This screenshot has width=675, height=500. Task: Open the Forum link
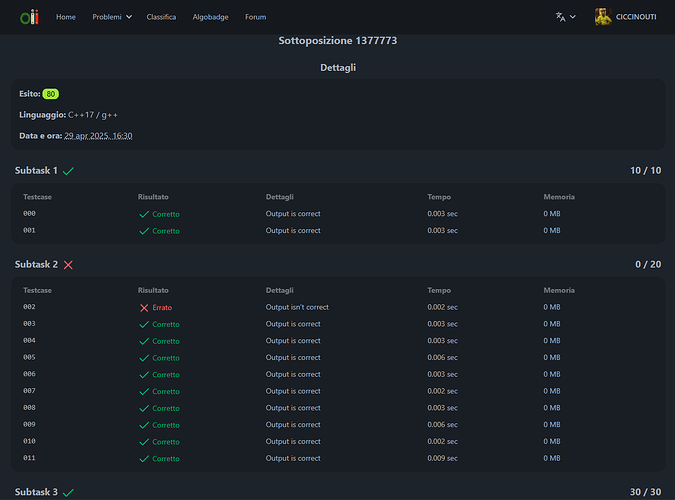pos(256,17)
